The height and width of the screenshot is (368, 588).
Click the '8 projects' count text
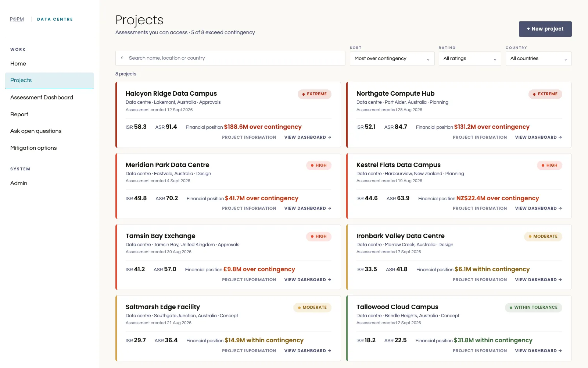(x=126, y=74)
